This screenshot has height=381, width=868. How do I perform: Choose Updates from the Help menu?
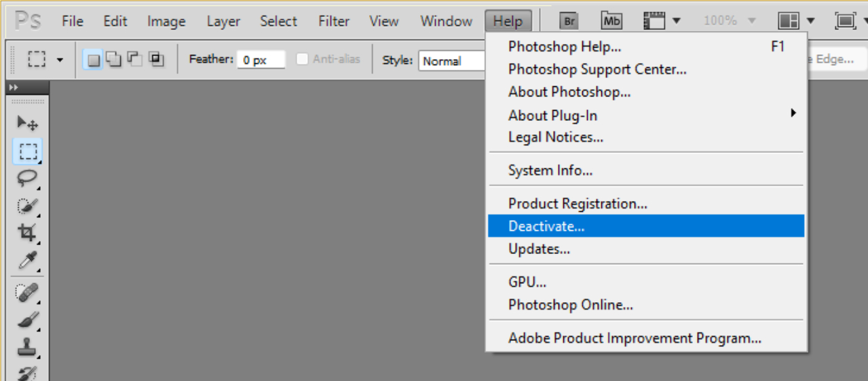coord(539,249)
